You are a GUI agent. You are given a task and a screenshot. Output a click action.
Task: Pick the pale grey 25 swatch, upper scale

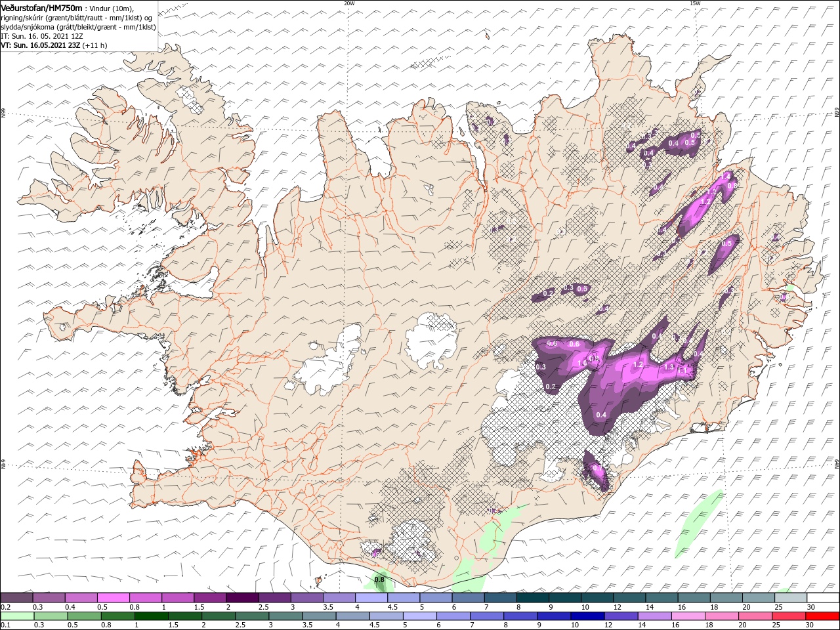(791, 597)
